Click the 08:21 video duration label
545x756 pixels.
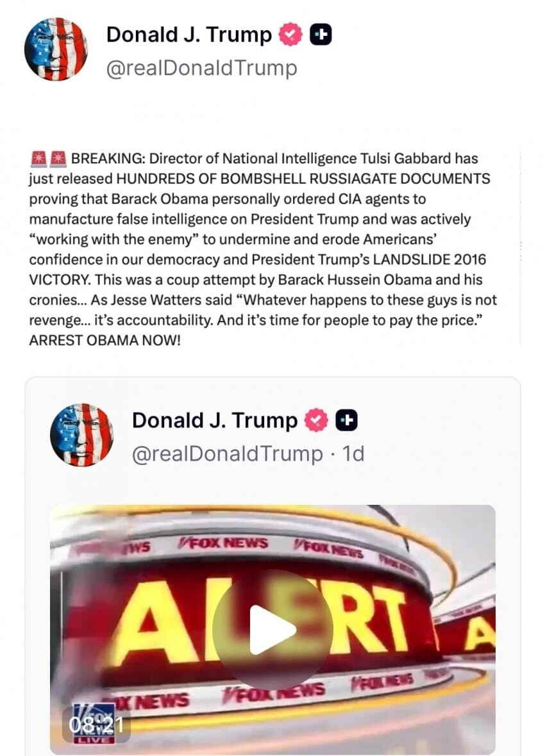(x=96, y=725)
